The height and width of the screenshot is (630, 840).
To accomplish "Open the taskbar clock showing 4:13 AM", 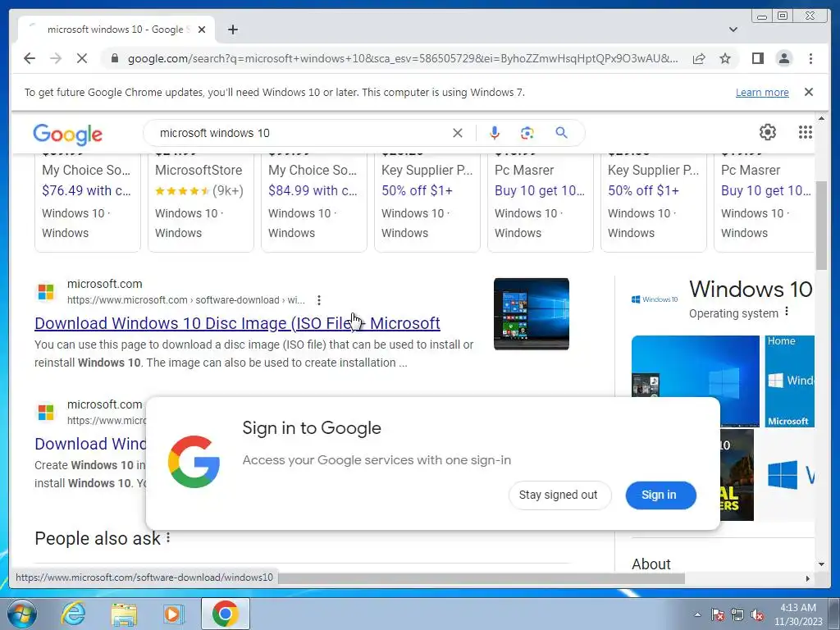I will point(798,614).
